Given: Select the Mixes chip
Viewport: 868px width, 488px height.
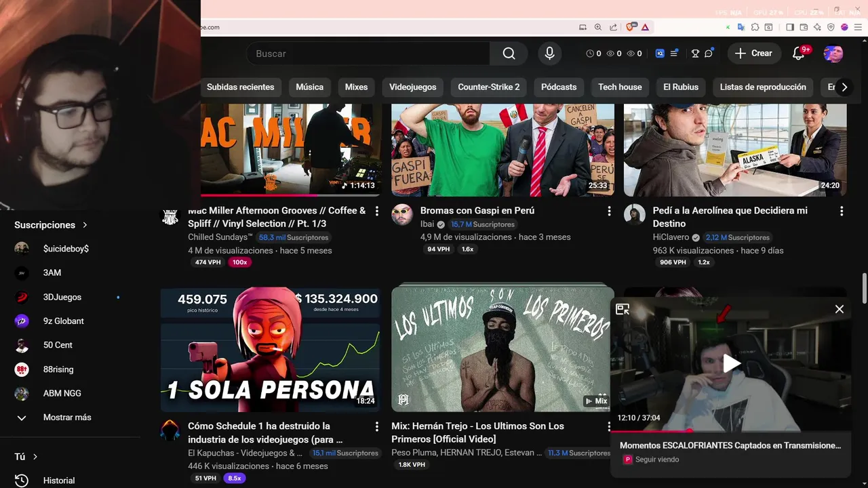Looking at the screenshot, I should (356, 87).
